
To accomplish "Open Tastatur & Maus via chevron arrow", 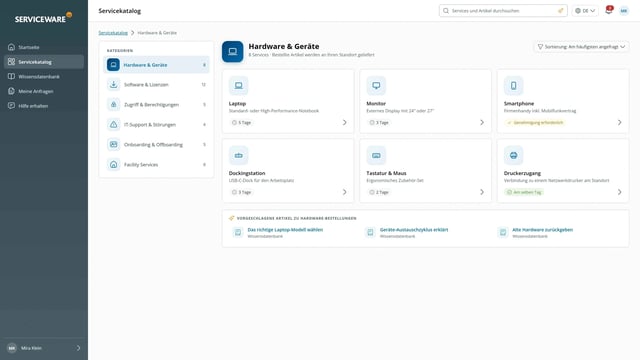I will (x=482, y=192).
